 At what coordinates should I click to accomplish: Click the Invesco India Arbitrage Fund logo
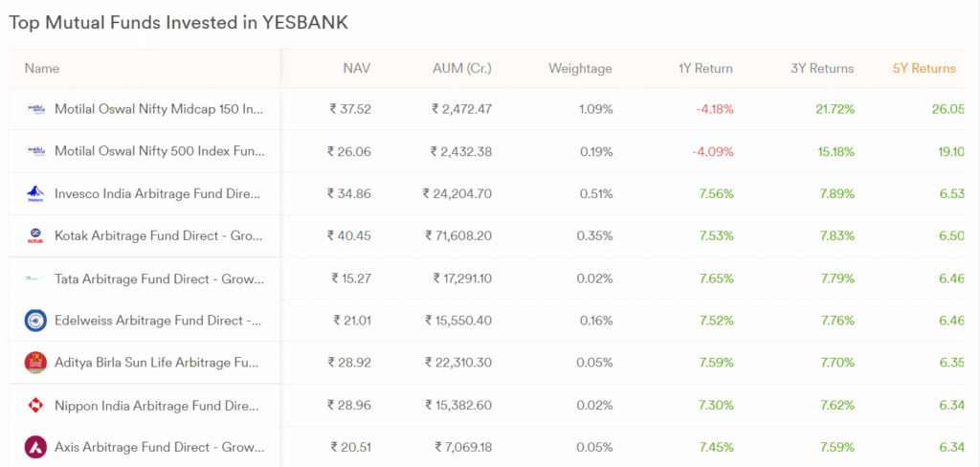35,194
